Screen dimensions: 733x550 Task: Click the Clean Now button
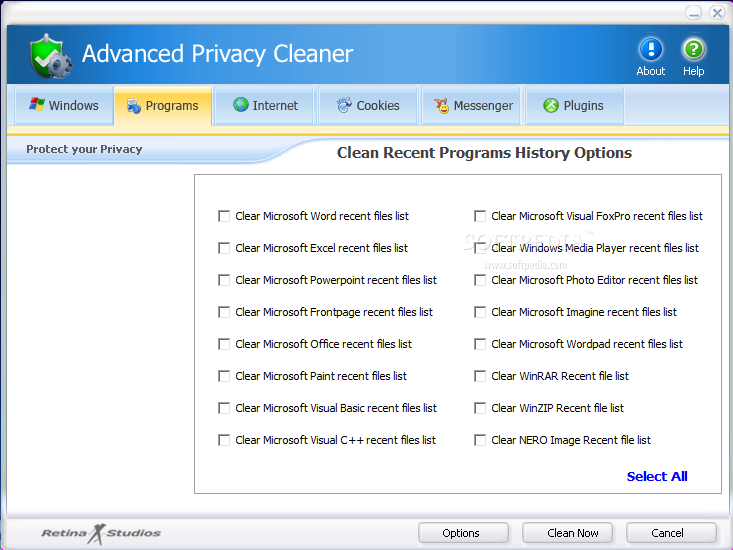(568, 533)
